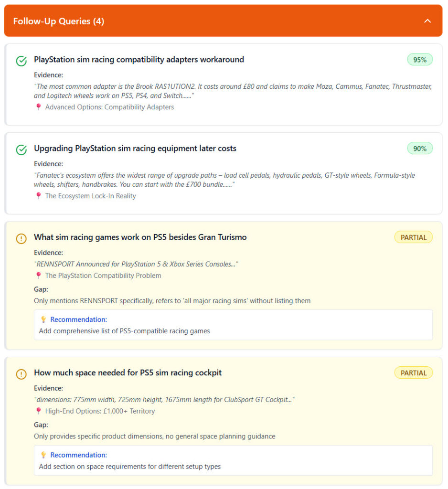The image size is (448, 489).
Task: Select 'How much space needed for PS5' query title
Action: (x=128, y=372)
